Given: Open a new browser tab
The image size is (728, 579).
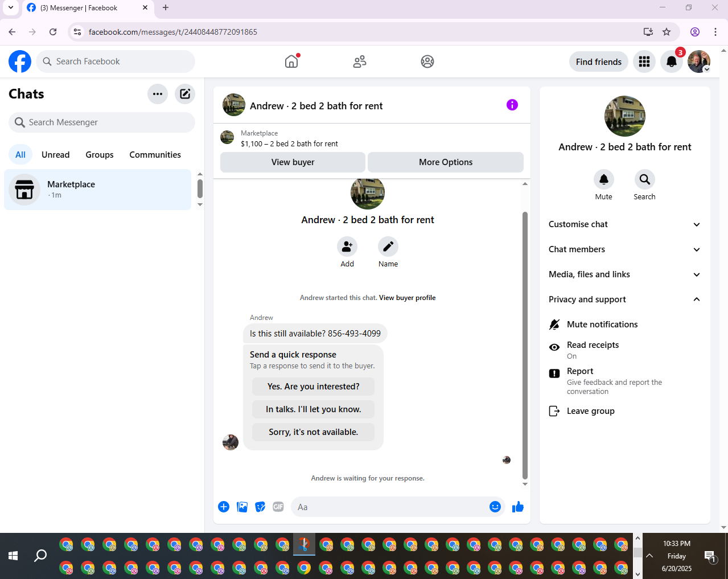Looking at the screenshot, I should [x=166, y=8].
